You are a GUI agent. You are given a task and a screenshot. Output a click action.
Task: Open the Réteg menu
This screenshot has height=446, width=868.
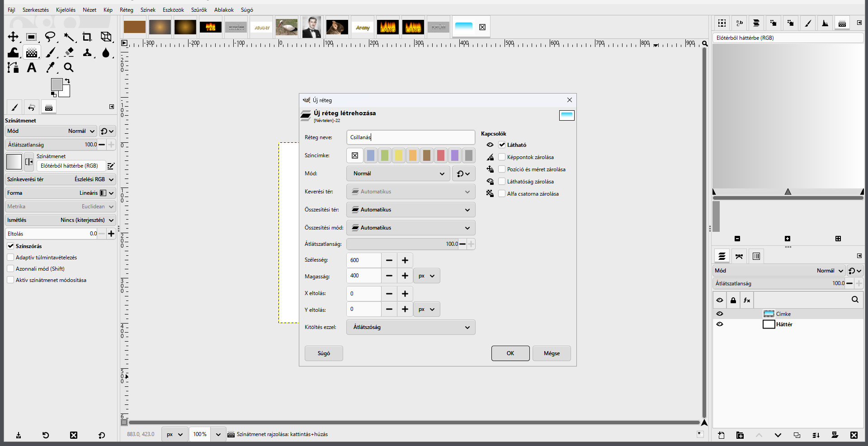[127, 10]
